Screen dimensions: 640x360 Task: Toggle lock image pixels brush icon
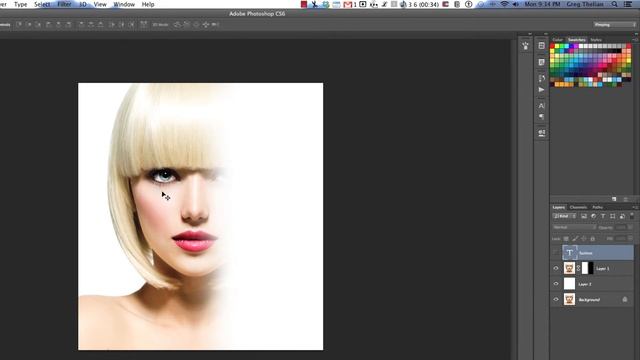575,238
